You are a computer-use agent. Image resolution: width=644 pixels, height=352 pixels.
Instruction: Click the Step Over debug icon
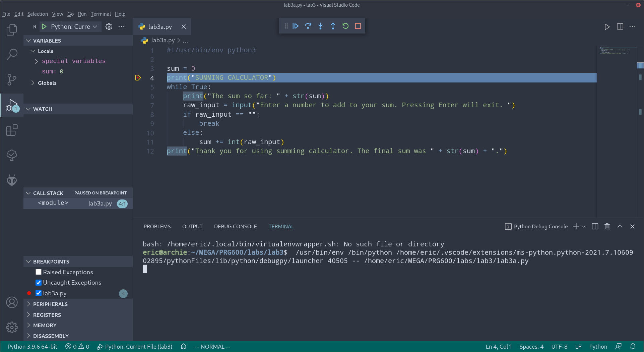pyautogui.click(x=308, y=26)
